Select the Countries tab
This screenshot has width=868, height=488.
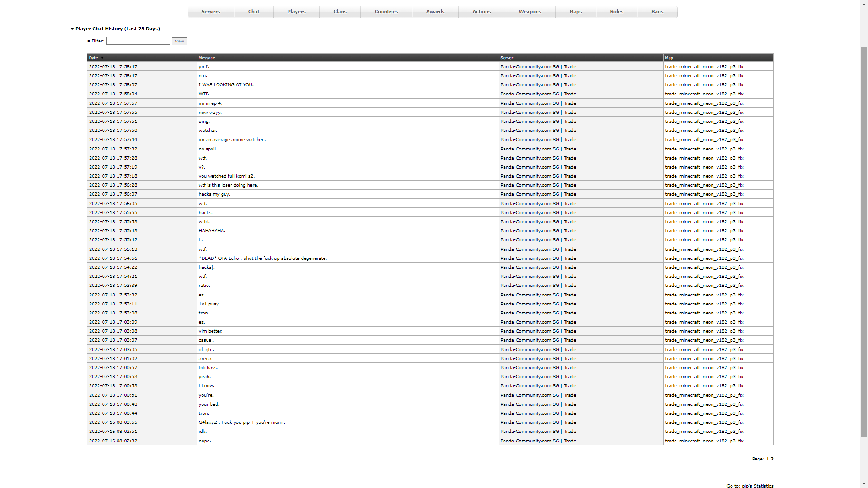pyautogui.click(x=386, y=12)
